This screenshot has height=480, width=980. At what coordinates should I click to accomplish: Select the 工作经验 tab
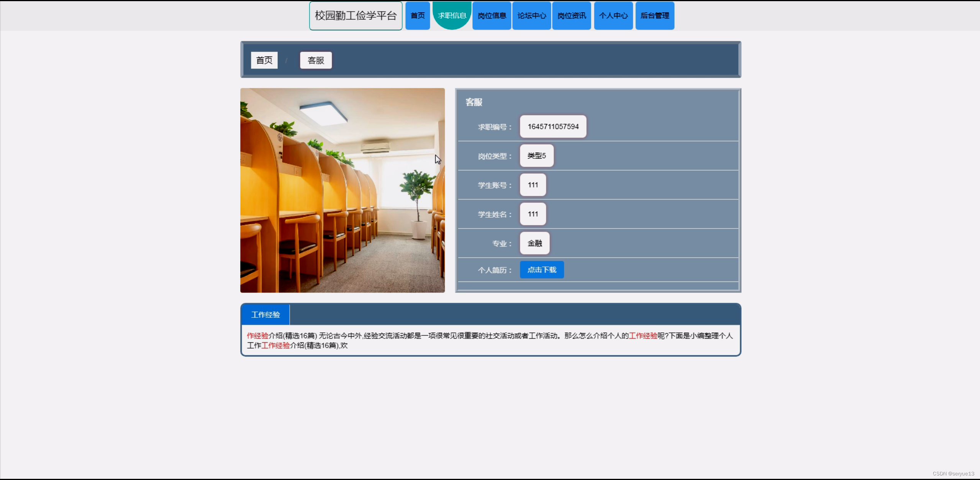point(265,314)
